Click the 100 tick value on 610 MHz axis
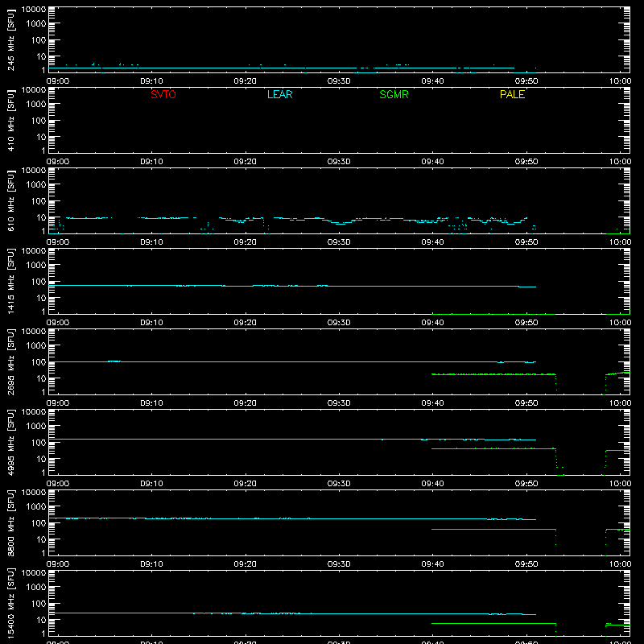The width and height of the screenshot is (644, 644). (x=39, y=200)
